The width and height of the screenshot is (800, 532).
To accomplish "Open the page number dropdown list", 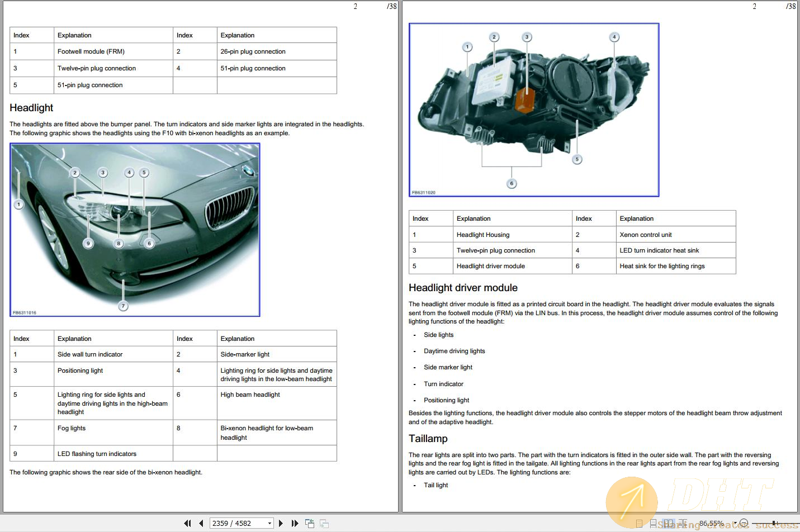I will pos(269,524).
